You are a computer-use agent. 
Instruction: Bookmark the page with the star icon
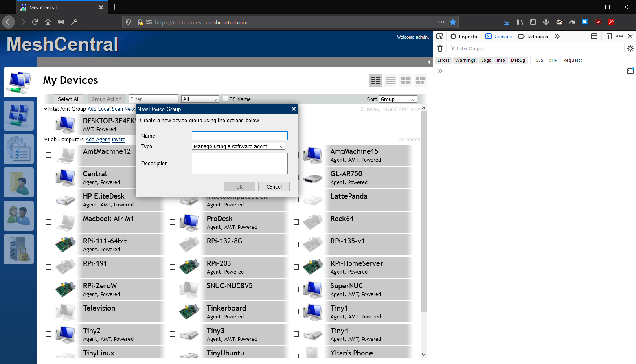pos(453,22)
